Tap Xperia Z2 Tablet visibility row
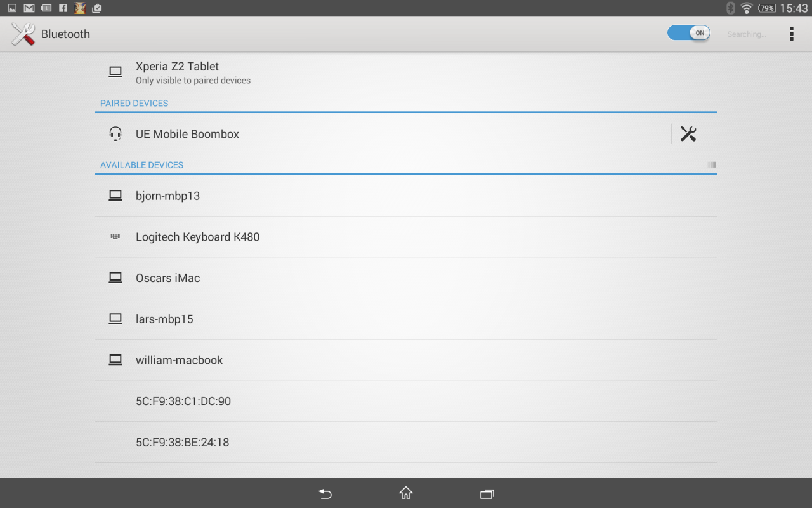Viewport: 812px width, 508px height. tap(406, 72)
